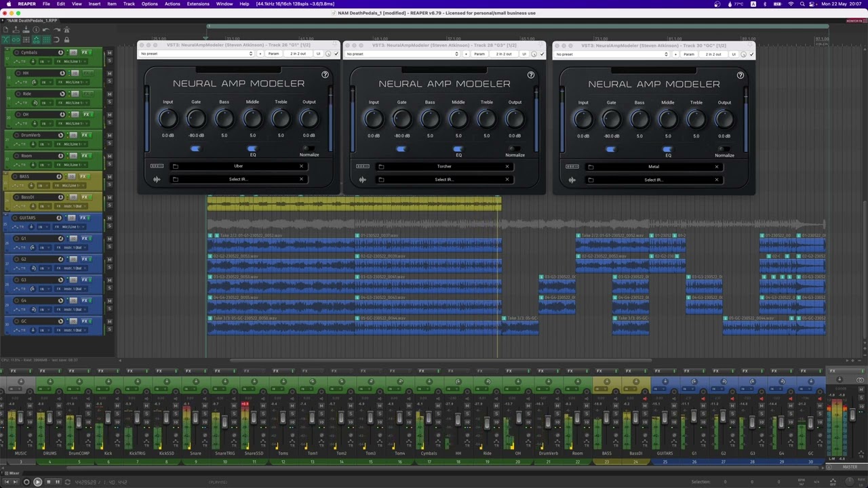Screen dimensions: 868x488
Task: Click Select IR... in the G1 plugin
Action: point(238,179)
